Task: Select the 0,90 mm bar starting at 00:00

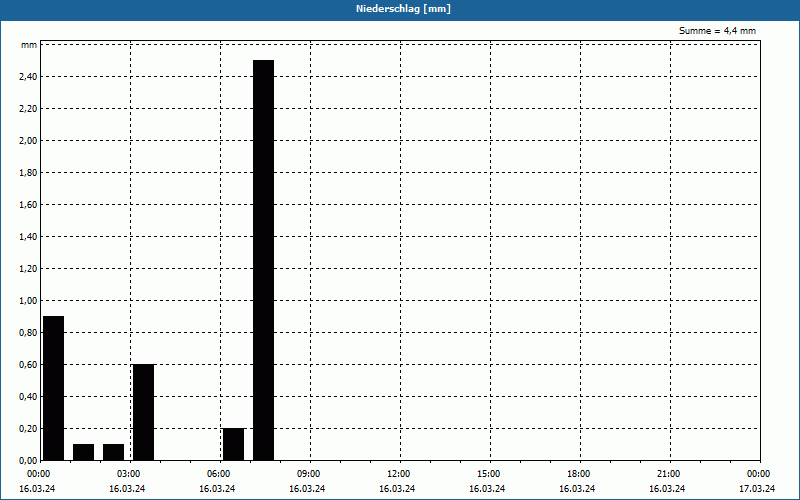Action: [x=54, y=388]
